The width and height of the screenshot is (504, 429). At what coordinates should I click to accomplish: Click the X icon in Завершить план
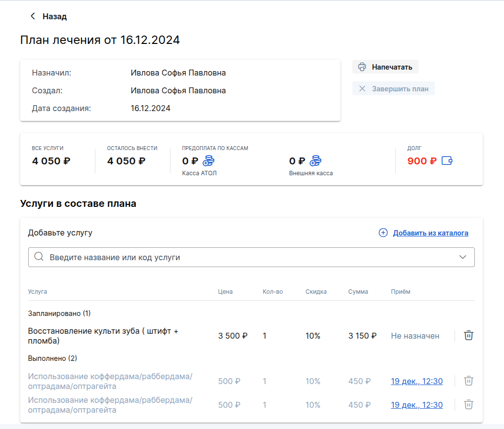[362, 89]
